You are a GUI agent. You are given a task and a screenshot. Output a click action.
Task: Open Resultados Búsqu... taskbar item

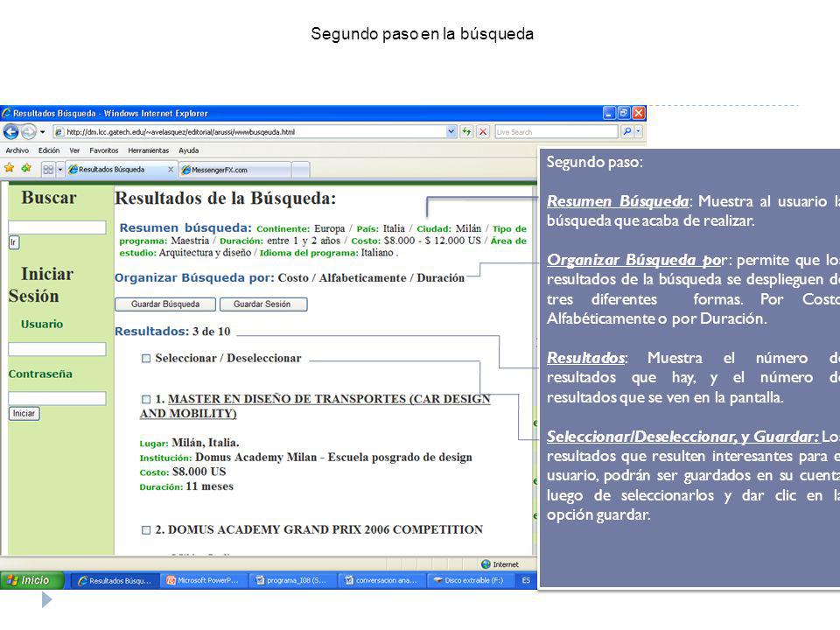115,581
